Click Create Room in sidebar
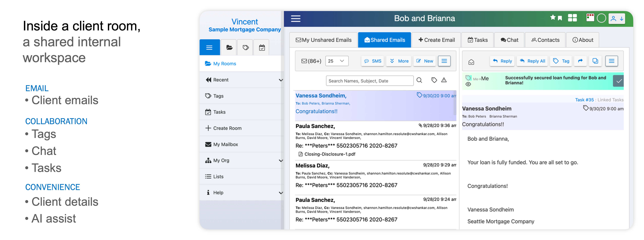 pyautogui.click(x=242, y=128)
